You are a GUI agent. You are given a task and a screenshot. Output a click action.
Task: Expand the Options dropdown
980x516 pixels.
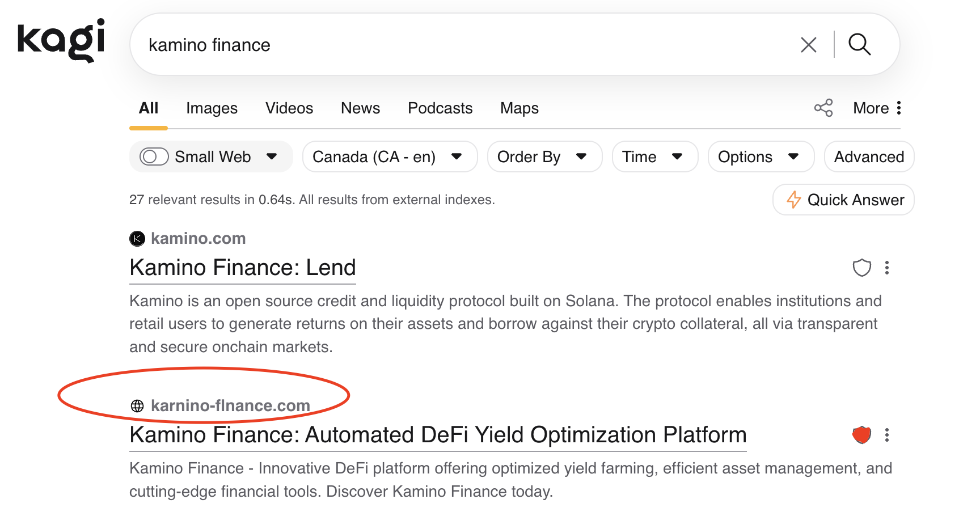(x=761, y=157)
